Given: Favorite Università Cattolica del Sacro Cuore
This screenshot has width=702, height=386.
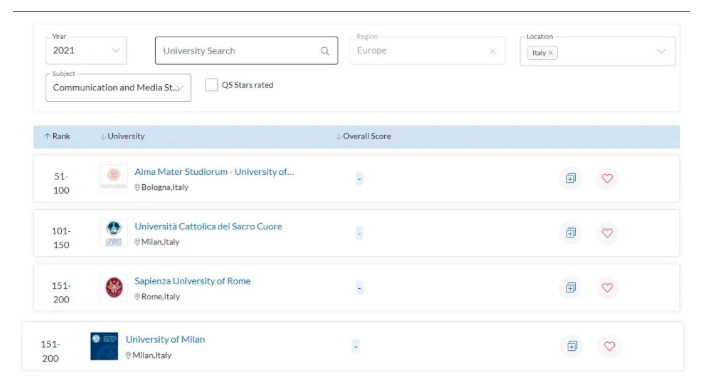Looking at the screenshot, I should point(607,233).
